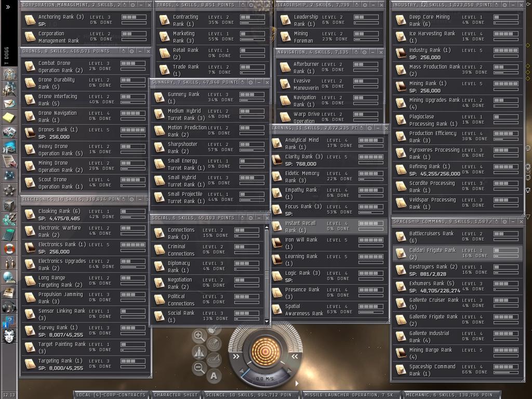Screen dimensions: 532x399
Task: Select the Warp Drive Operation skill row
Action: [329, 117]
